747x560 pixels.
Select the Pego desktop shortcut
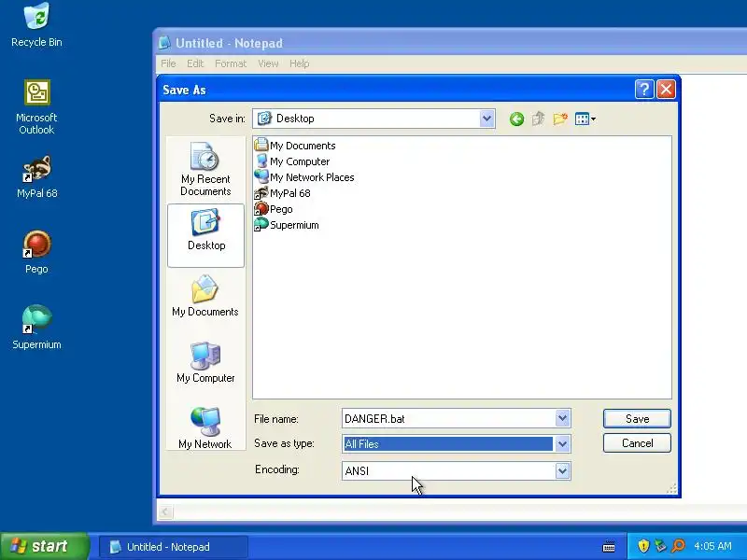(x=36, y=252)
